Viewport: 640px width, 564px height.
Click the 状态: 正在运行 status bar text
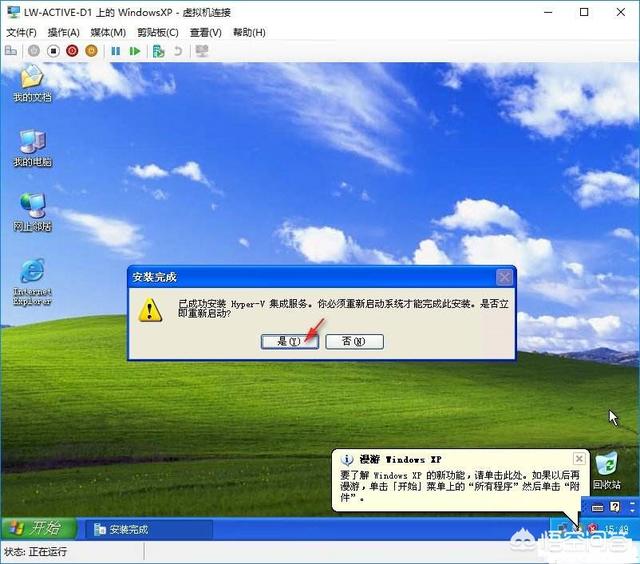36,552
